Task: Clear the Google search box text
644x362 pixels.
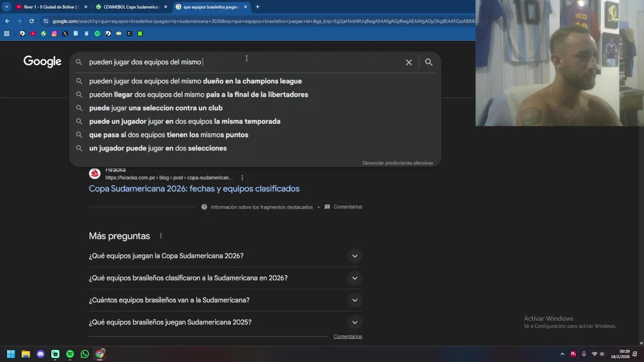Action: (409, 62)
